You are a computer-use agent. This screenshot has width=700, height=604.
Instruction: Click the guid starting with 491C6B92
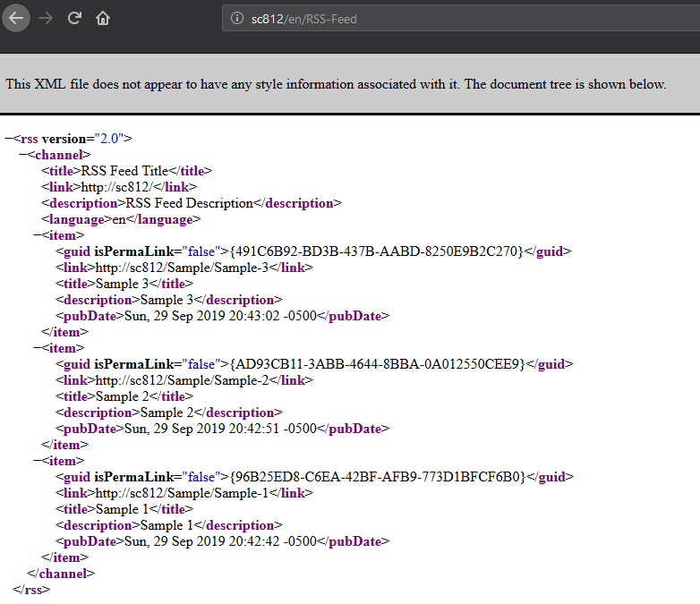click(375, 251)
